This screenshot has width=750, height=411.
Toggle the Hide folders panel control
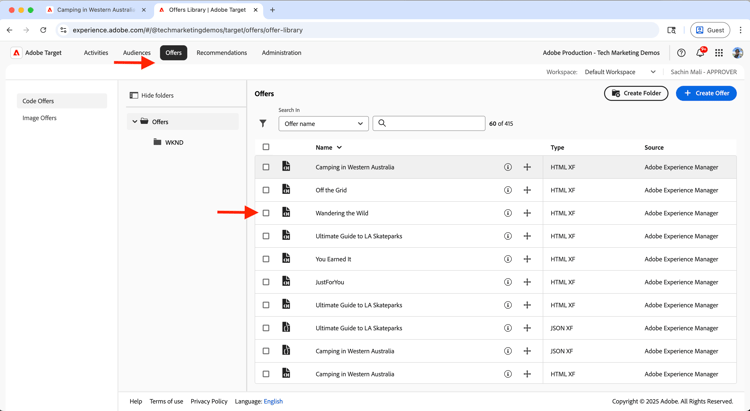click(x=152, y=96)
